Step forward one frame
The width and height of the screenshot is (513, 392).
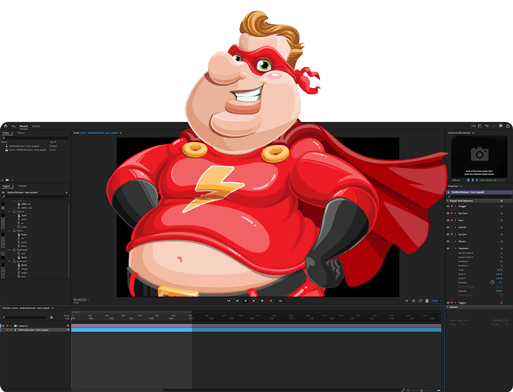(262, 301)
